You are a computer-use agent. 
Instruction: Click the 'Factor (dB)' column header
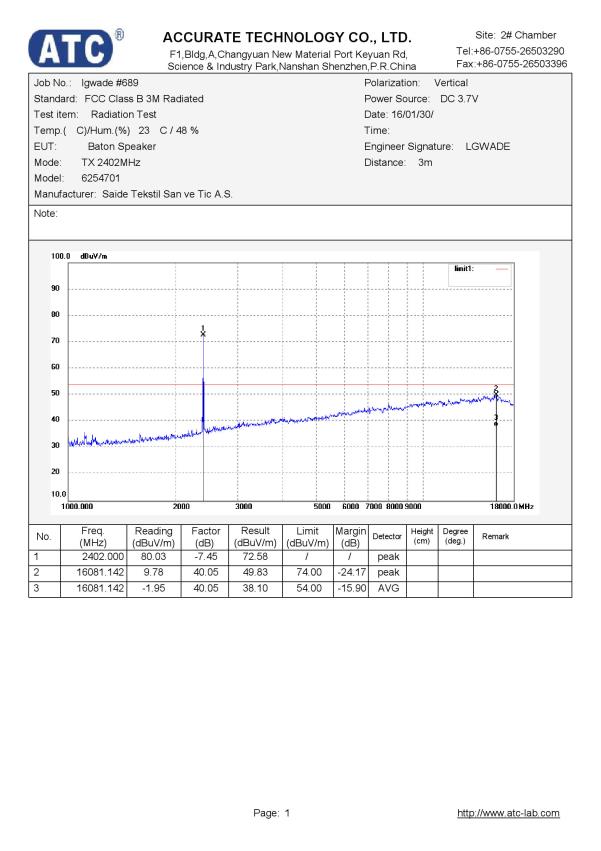(x=205, y=537)
